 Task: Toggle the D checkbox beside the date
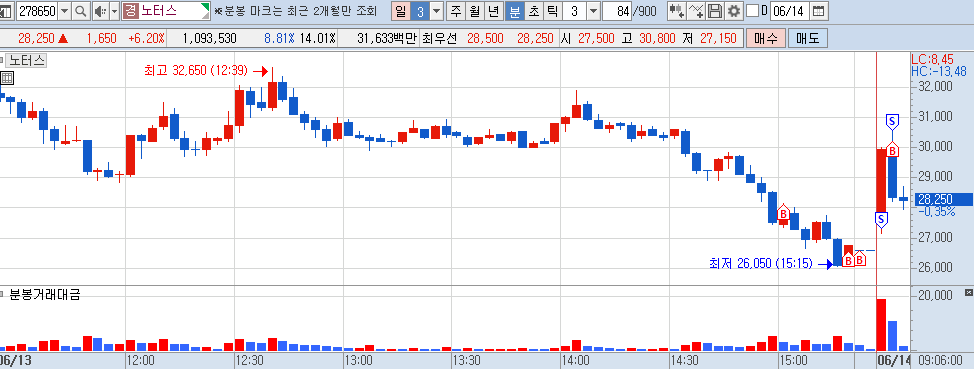click(x=752, y=11)
